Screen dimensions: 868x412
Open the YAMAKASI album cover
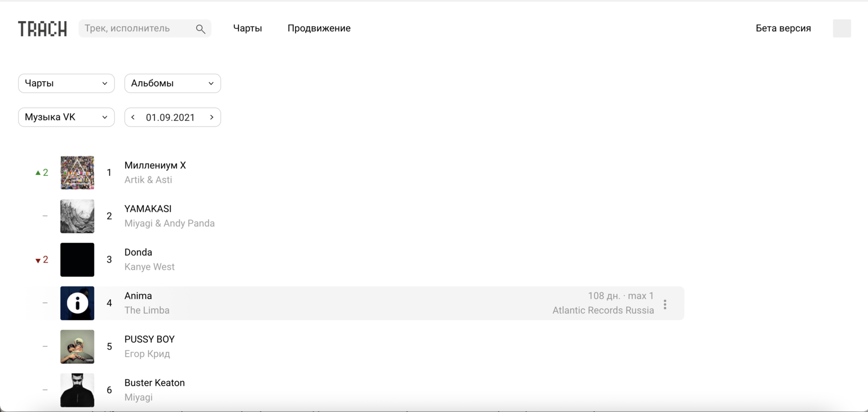[78, 216]
